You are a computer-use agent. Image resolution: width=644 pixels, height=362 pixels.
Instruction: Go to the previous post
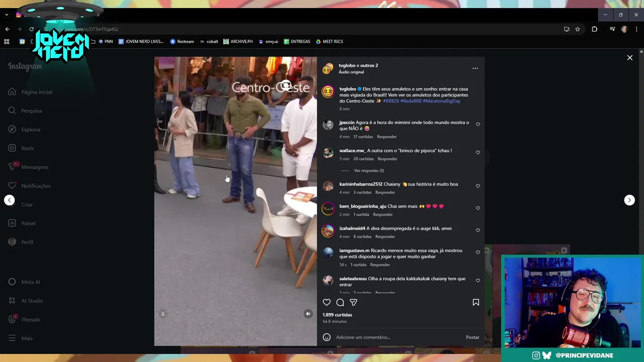pyautogui.click(x=9, y=200)
